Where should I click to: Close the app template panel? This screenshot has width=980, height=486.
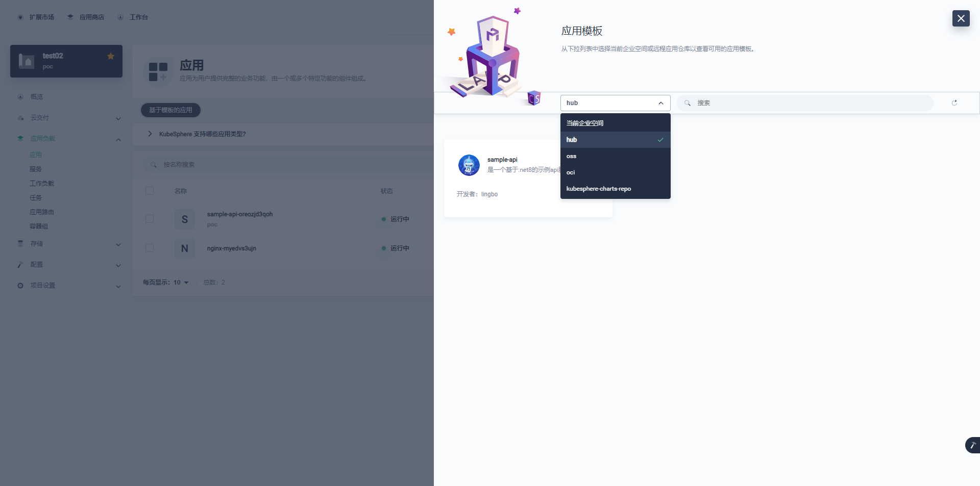coord(961,18)
